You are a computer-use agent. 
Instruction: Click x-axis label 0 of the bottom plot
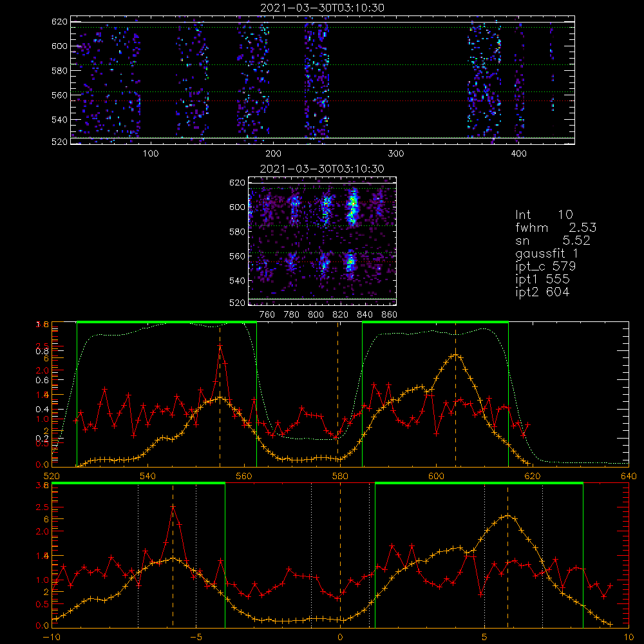click(x=340, y=638)
